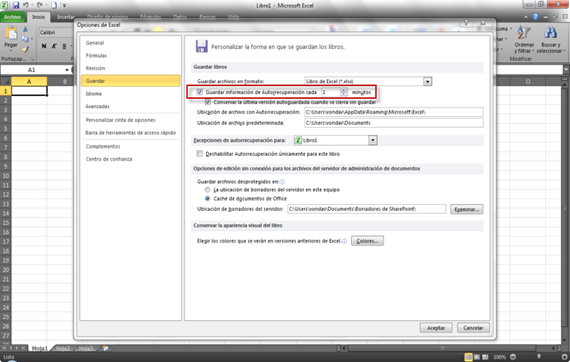Toggle Conservar la última versión autoguardada checkbox
The height and width of the screenshot is (362, 570).
coord(208,102)
